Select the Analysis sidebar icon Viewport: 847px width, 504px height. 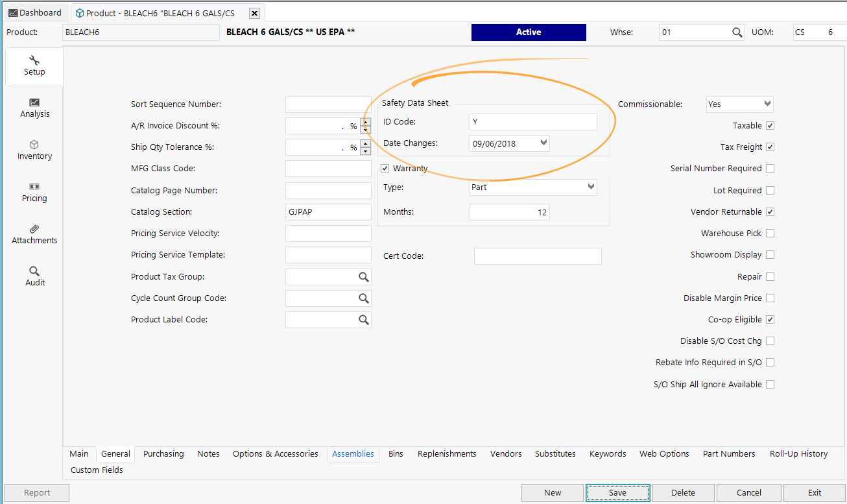click(34, 108)
